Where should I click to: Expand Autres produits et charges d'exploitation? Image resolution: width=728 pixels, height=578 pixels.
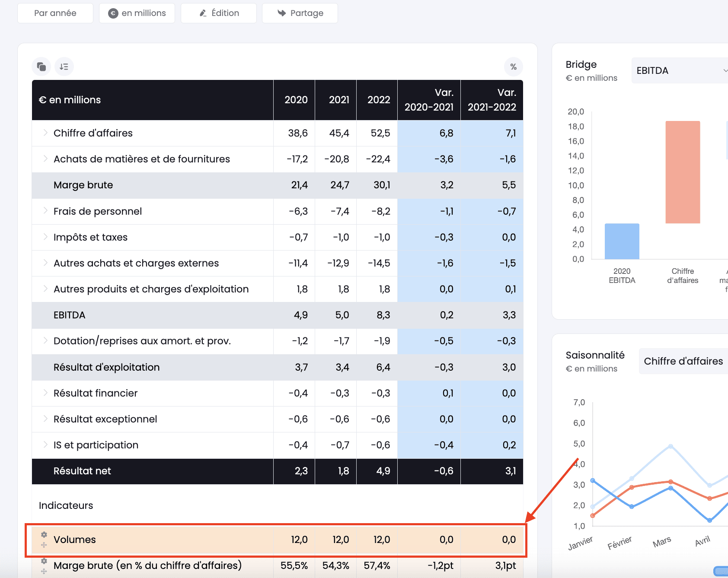(45, 289)
